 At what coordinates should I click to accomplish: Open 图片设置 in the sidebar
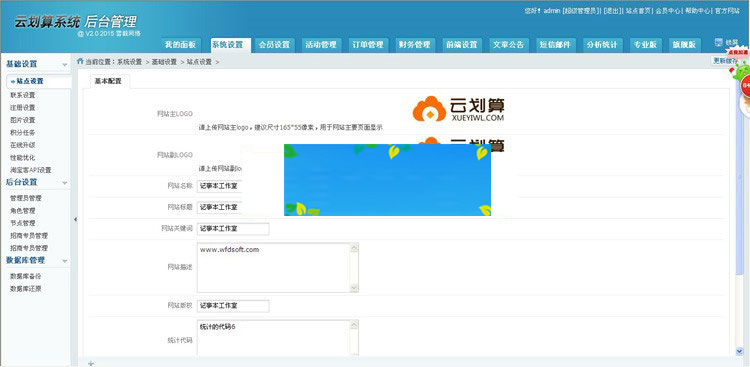pos(22,120)
